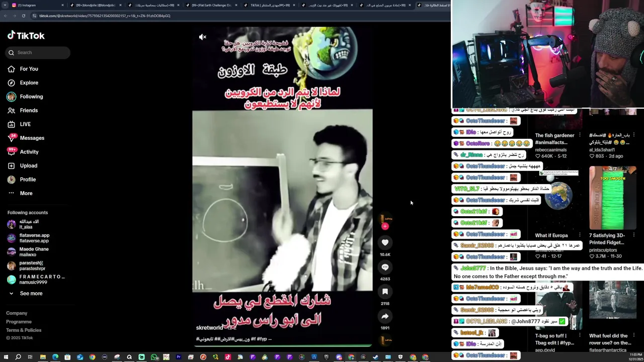Open the Windows Start menu
Screen dimensions: 644x362
[x=6, y=357]
